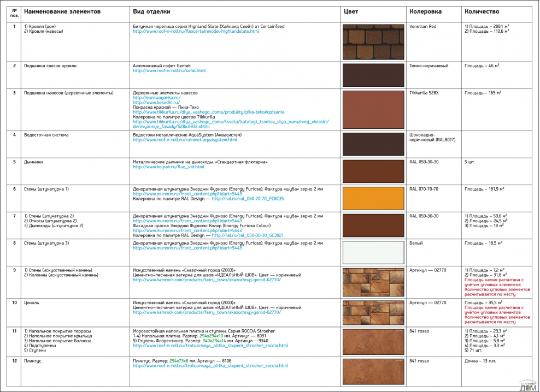Screen dimensions: 540x392
Task: Open the ral.ru RAL 060-70-70 color link
Action: point(248,199)
